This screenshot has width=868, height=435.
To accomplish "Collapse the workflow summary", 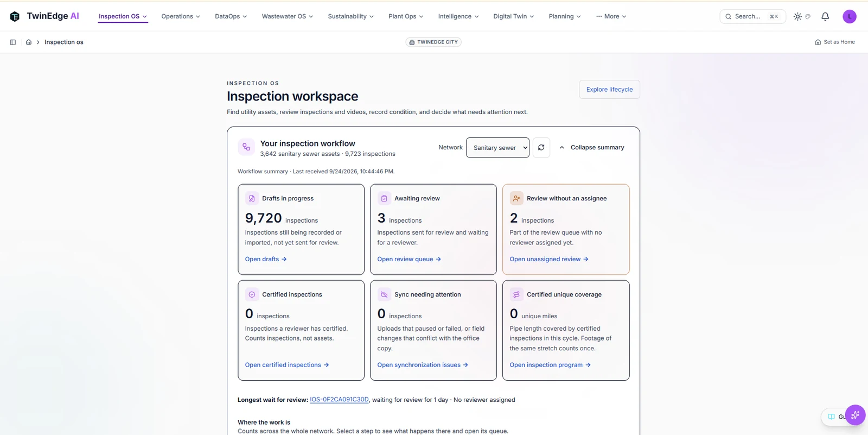I will point(591,148).
